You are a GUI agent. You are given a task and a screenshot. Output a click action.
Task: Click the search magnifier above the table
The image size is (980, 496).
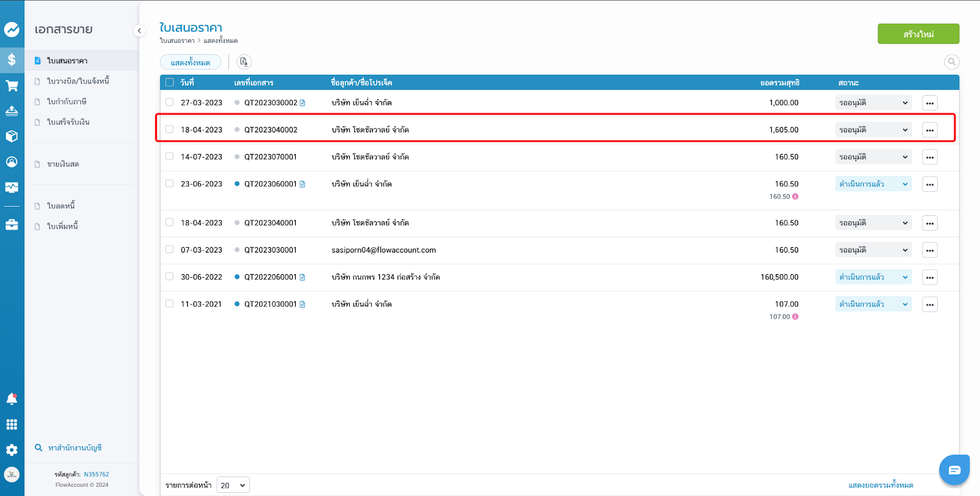pyautogui.click(x=951, y=62)
